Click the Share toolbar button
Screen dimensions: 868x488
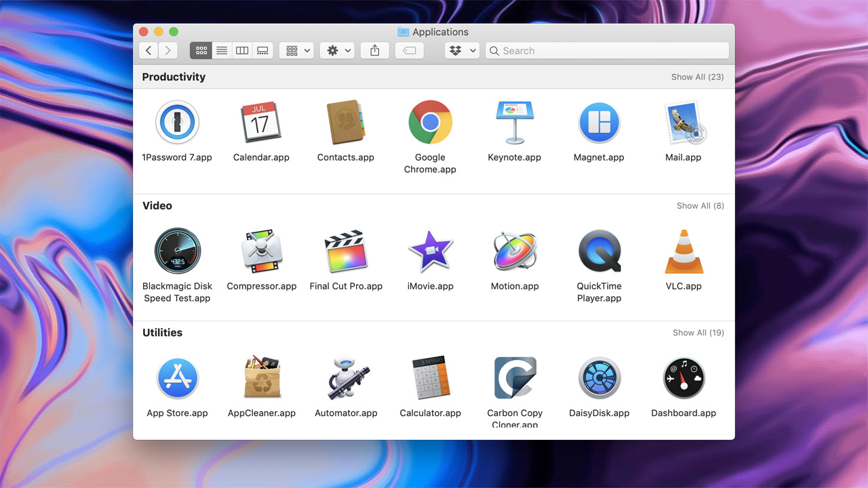coord(374,51)
